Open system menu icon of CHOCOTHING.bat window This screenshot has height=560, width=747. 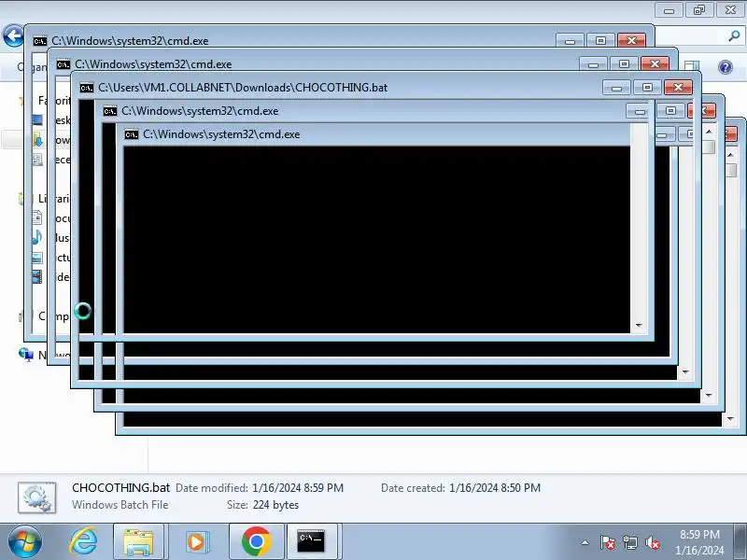pos(87,88)
